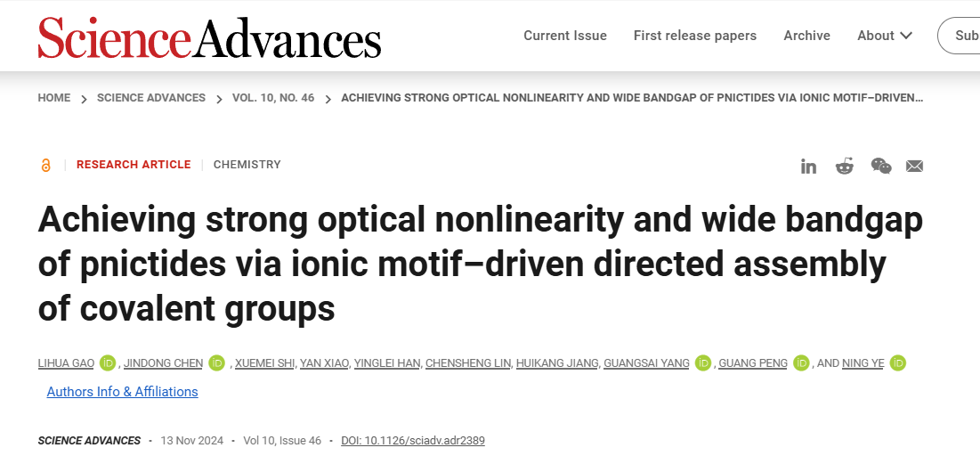Open Guangsai Yang's ORCID iD icon
Image resolution: width=980 pixels, height=456 pixels.
click(703, 362)
